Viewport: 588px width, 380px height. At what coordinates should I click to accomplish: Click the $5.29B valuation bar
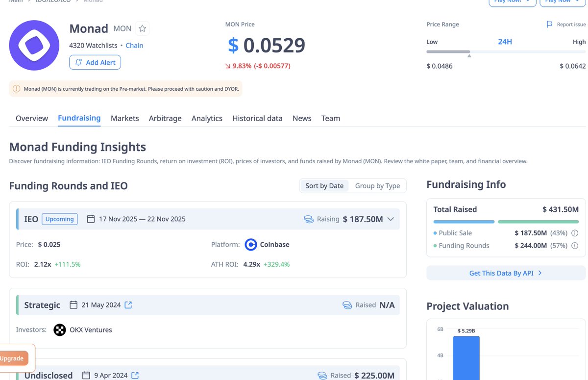click(466, 357)
